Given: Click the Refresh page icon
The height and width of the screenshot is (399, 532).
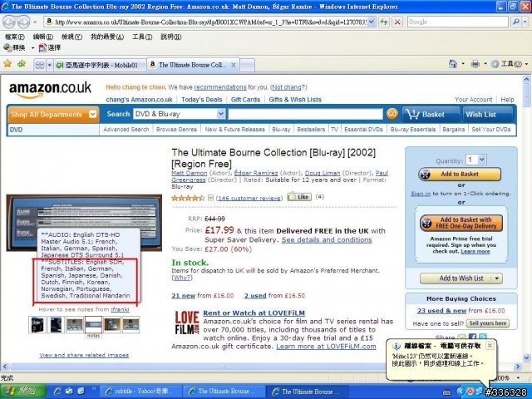Looking at the screenshot, I should (384, 22).
